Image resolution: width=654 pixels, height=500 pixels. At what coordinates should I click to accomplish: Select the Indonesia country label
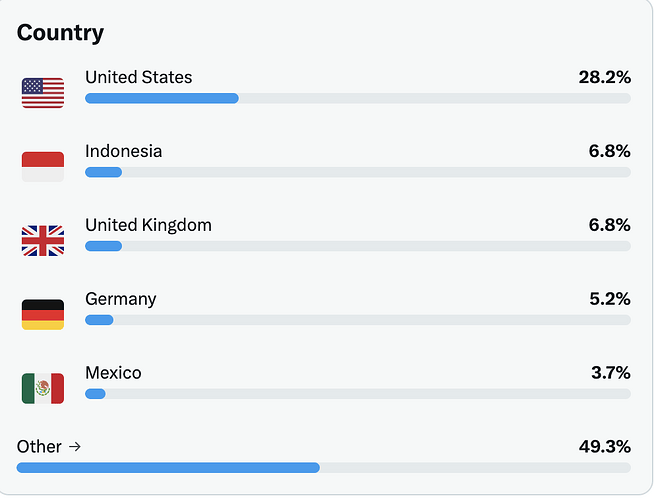coord(123,151)
